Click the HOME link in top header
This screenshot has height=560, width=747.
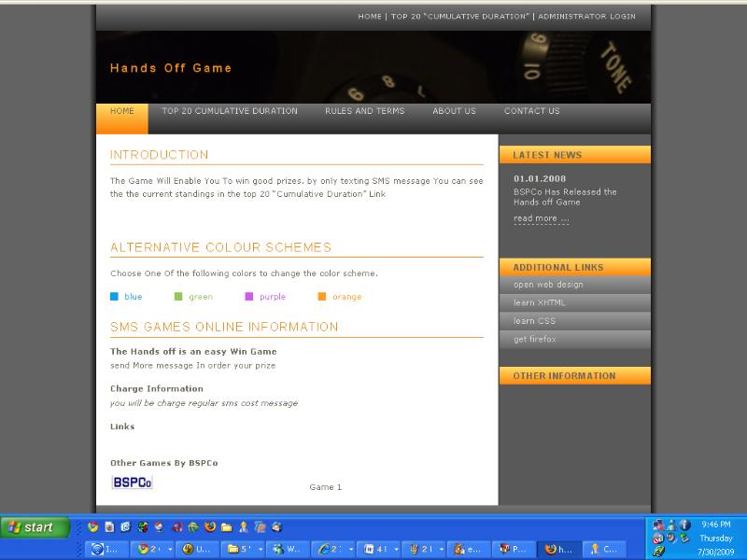click(x=370, y=16)
